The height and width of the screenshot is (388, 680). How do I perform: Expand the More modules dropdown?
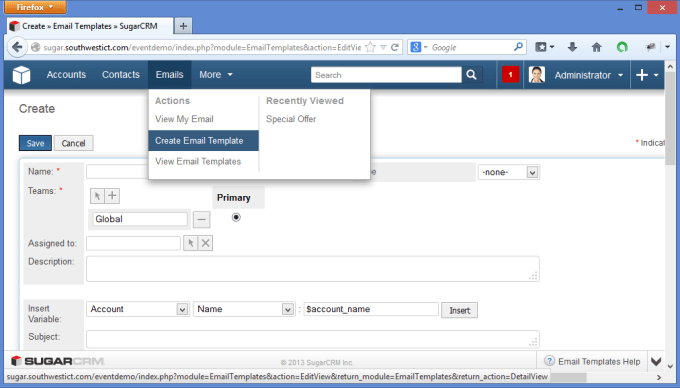click(216, 75)
